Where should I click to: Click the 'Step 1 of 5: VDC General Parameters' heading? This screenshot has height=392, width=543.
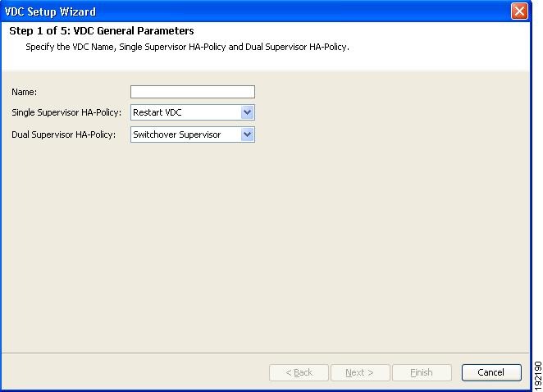tap(102, 31)
